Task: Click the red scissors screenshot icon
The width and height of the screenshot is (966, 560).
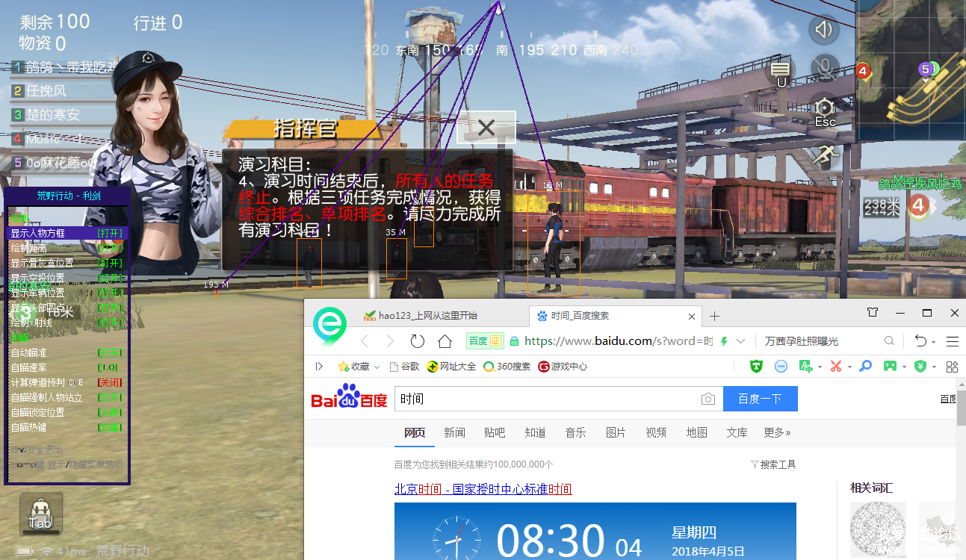Action: tap(836, 366)
